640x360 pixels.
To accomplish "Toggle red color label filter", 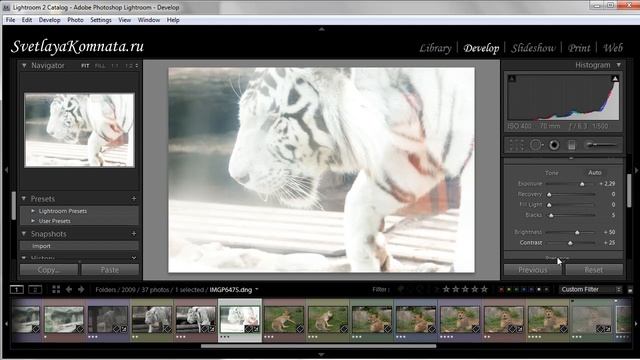I will coord(501,289).
